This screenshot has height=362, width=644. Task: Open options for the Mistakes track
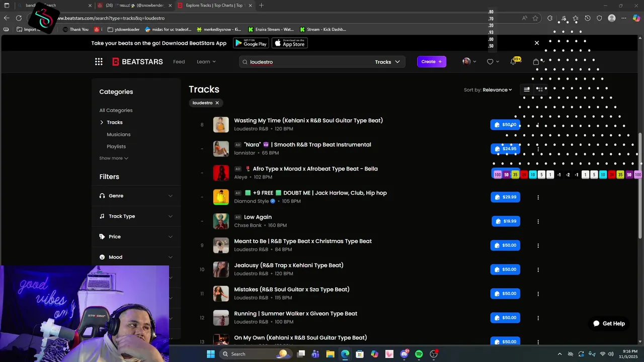pyautogui.click(x=538, y=294)
